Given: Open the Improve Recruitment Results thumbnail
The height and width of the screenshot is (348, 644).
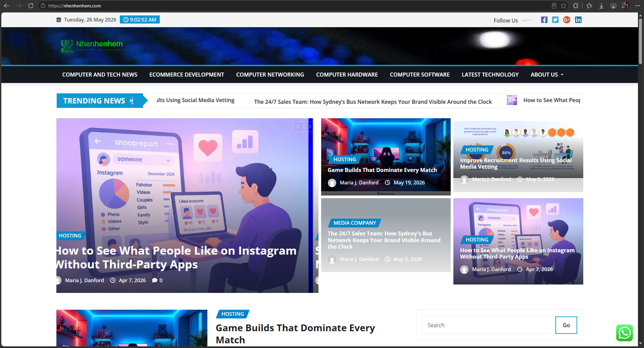Looking at the screenshot, I should click(518, 157).
